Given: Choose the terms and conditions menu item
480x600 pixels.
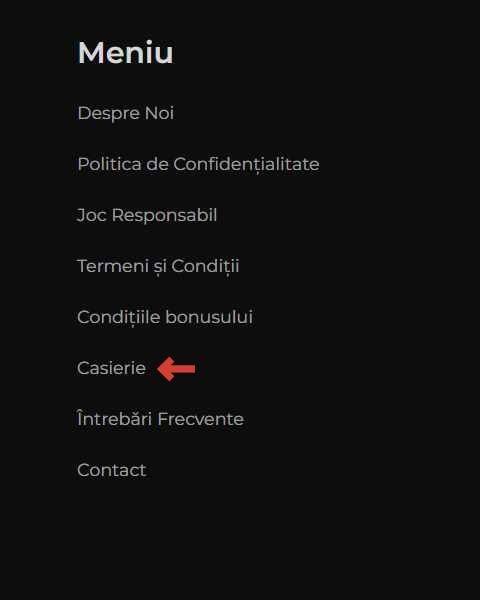Looking at the screenshot, I should click(158, 267).
